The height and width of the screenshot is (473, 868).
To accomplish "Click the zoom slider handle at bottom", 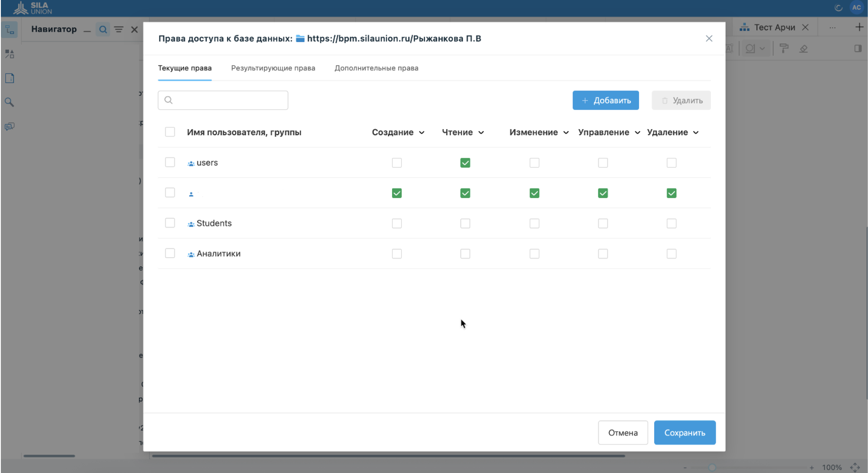I will 712,467.
